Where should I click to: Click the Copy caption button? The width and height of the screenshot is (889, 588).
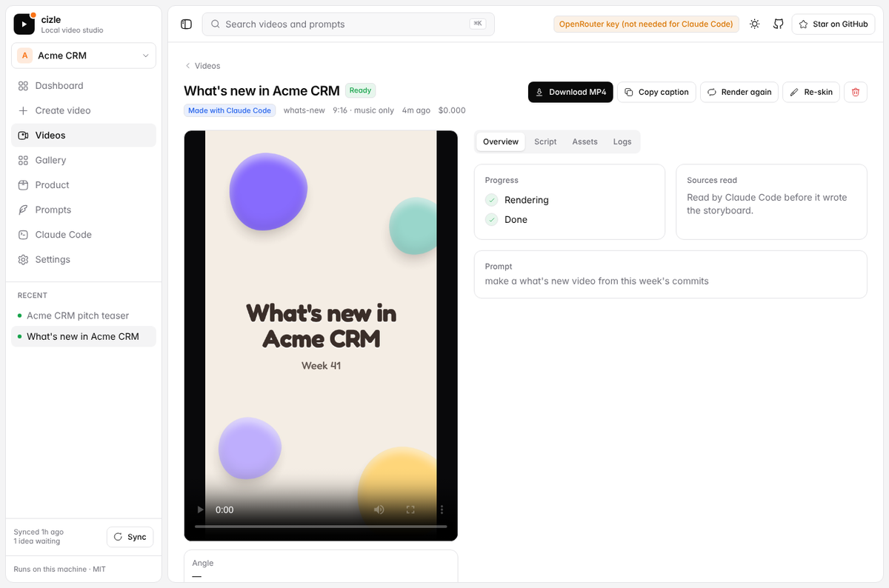tap(656, 92)
